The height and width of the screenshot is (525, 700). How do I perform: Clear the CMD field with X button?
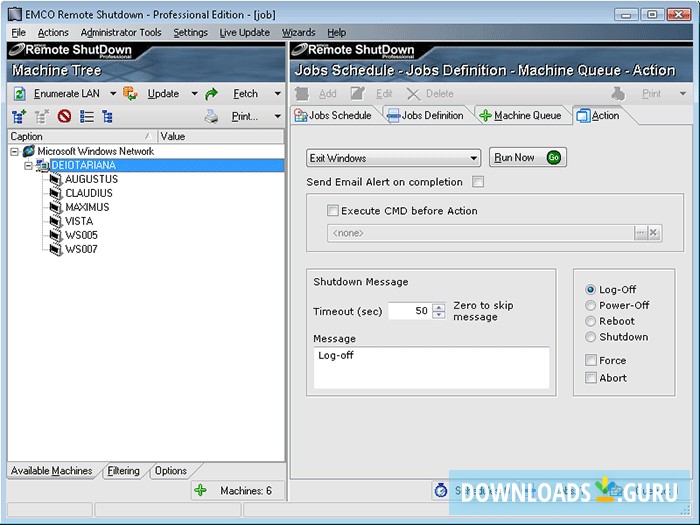click(x=654, y=233)
